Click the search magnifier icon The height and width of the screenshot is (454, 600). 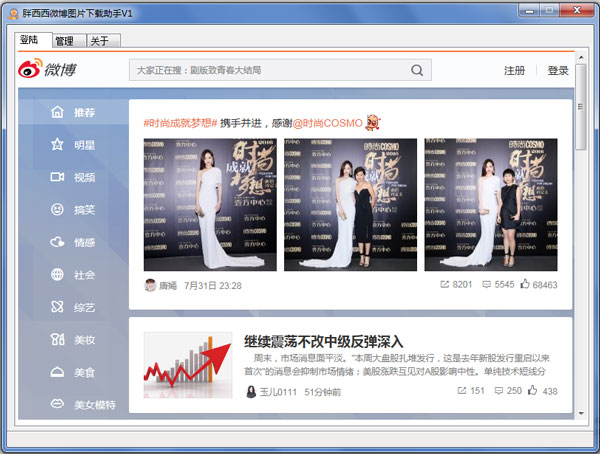[x=416, y=70]
